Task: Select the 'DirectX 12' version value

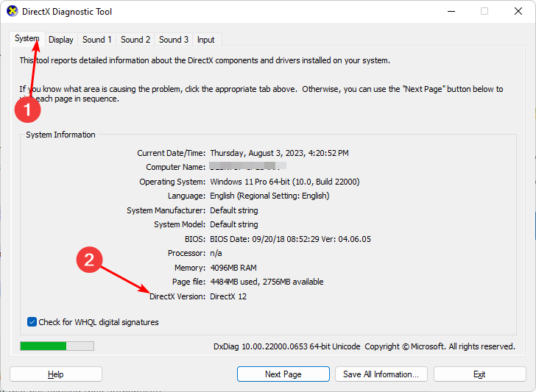Action: coord(228,296)
